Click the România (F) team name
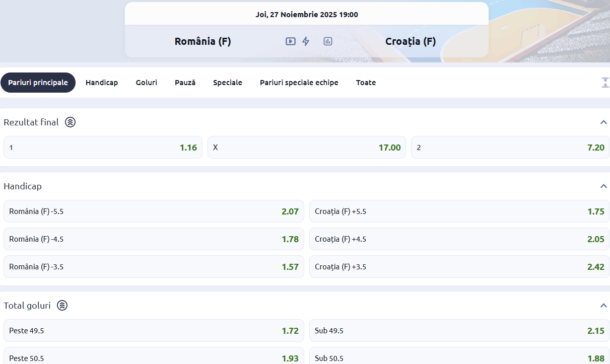The height and width of the screenshot is (364, 610). 202,41
